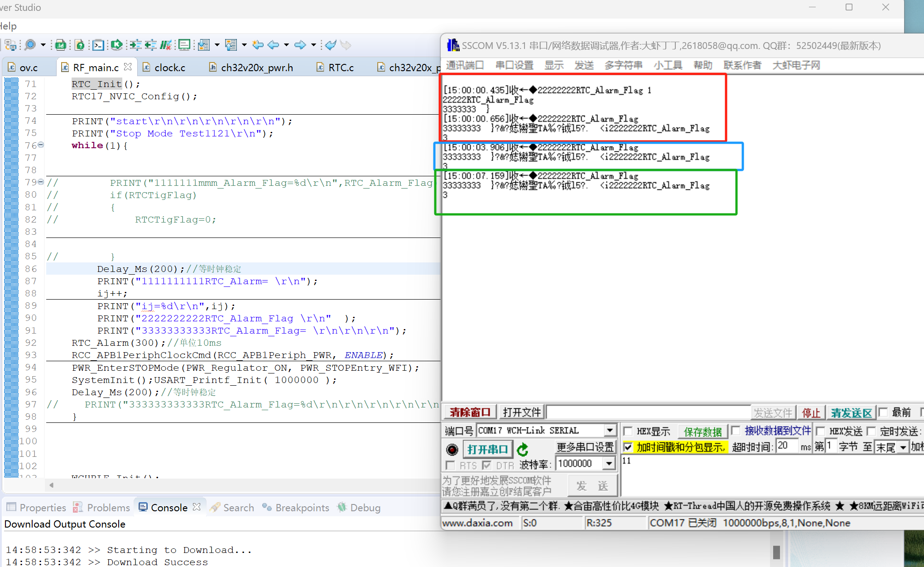924x567 pixels.
Task: Click the 清除窗口 clear window button
Action: pos(470,412)
